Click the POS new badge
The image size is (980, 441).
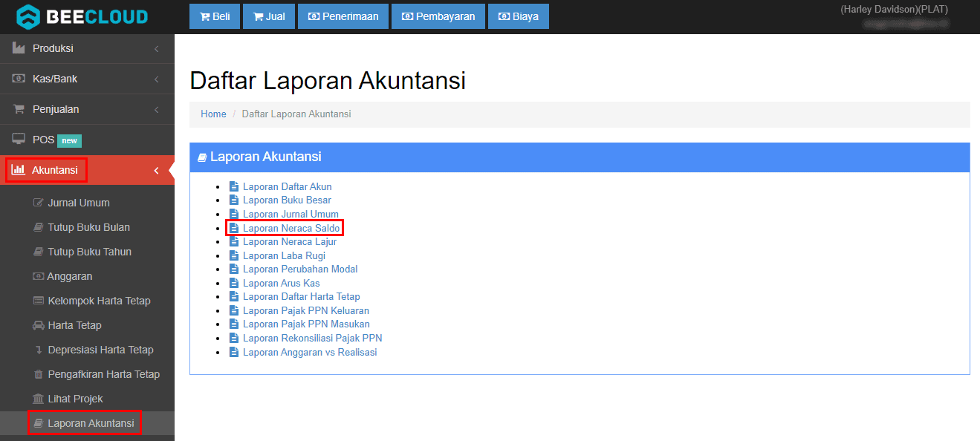[69, 140]
